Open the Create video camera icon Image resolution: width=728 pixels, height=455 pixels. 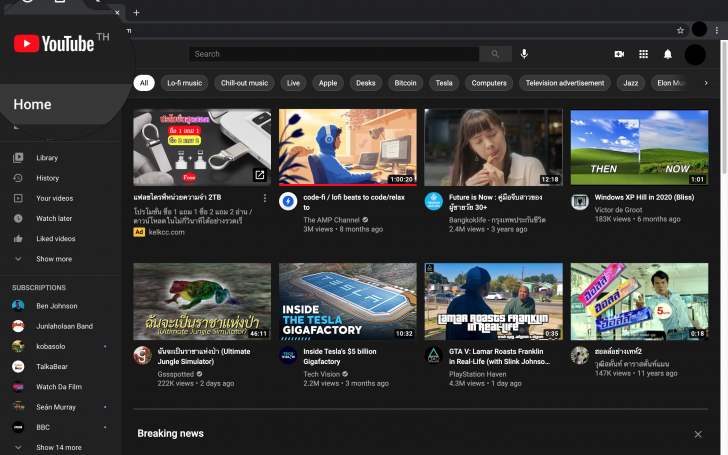click(x=619, y=54)
